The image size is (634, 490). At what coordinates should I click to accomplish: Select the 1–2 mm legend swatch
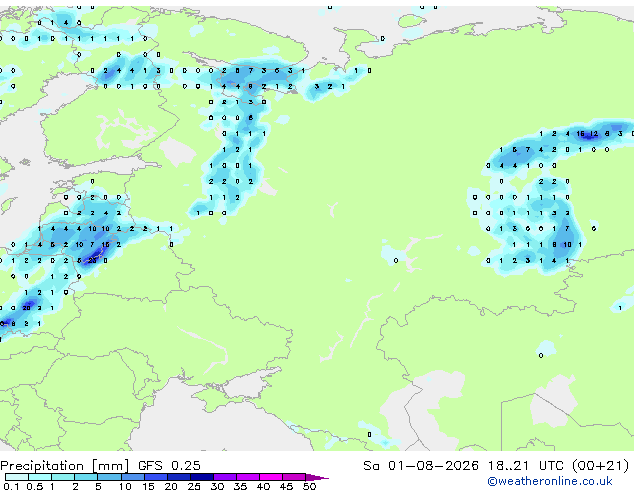(x=63, y=477)
